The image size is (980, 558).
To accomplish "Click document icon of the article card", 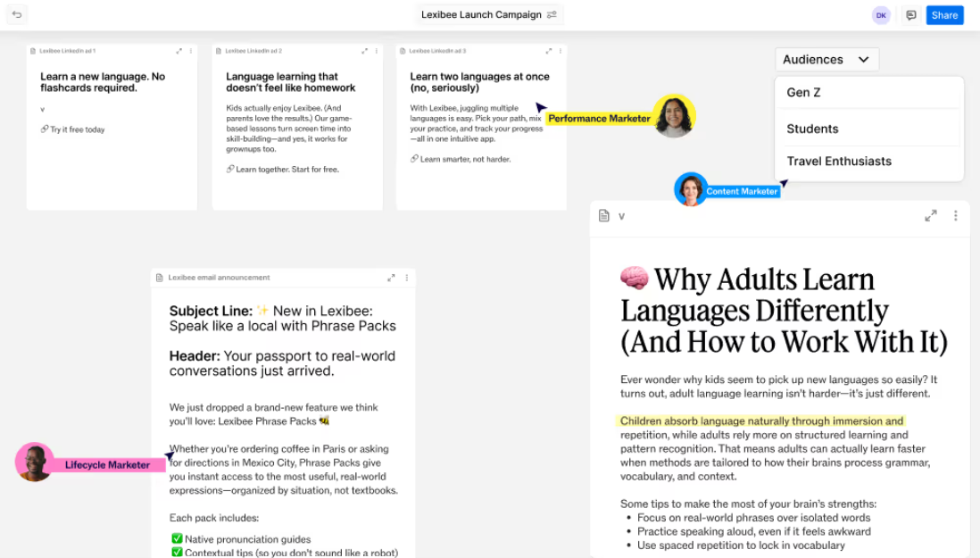I will (x=603, y=215).
